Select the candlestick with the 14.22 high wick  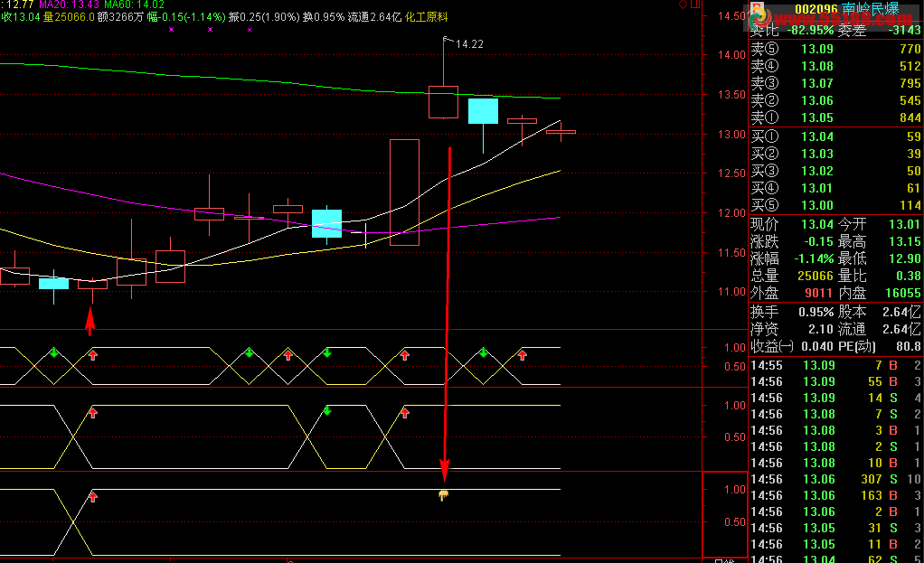(x=443, y=102)
